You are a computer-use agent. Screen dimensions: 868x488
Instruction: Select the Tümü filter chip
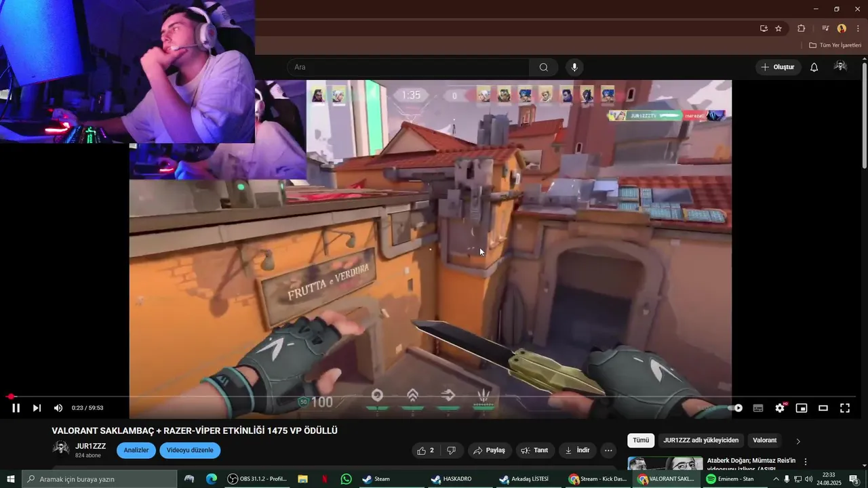click(641, 441)
